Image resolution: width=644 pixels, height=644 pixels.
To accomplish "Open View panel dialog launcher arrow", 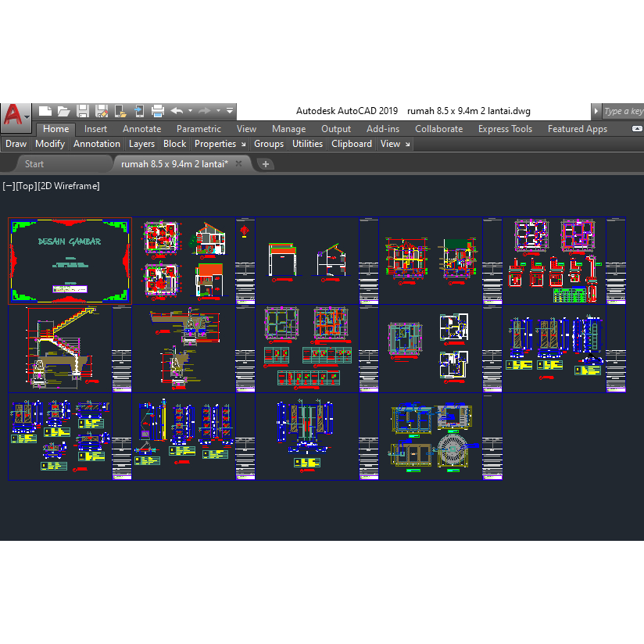I will click(x=407, y=145).
